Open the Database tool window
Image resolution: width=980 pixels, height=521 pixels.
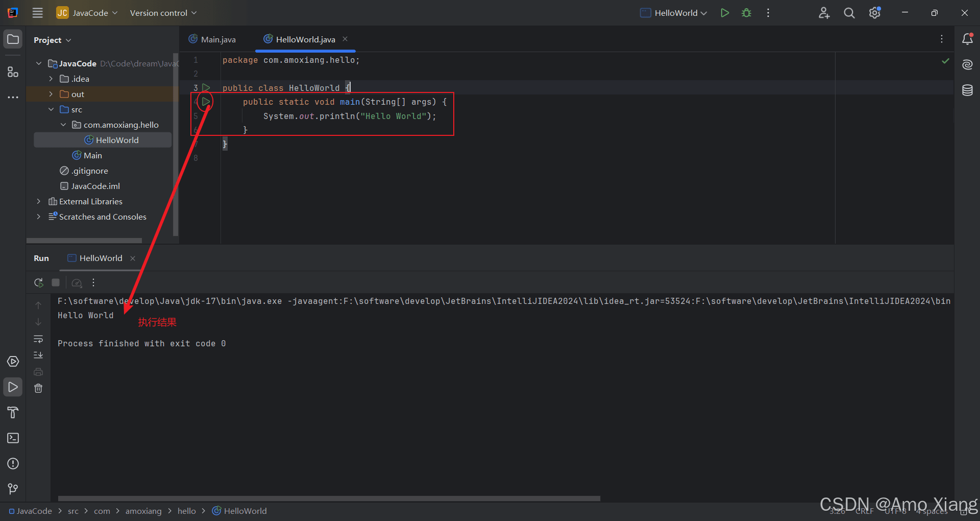pyautogui.click(x=967, y=90)
